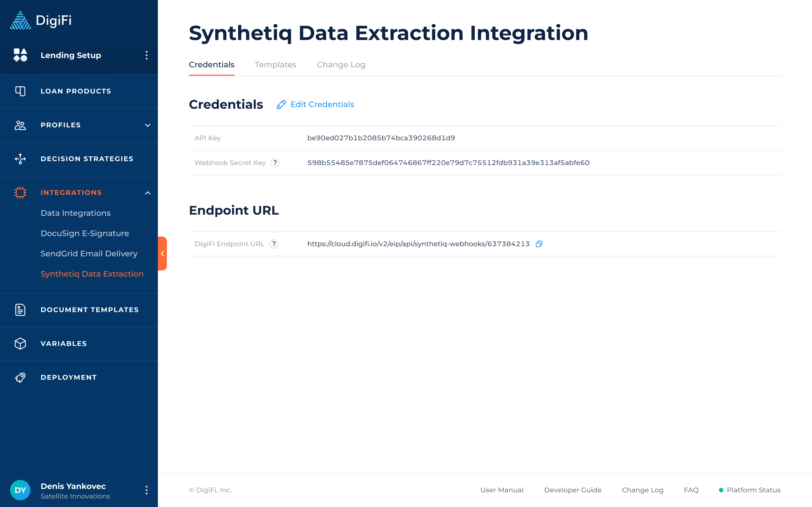Image resolution: width=812 pixels, height=507 pixels.
Task: Collapse the sidebar with orange arrow tab
Action: 162,253
